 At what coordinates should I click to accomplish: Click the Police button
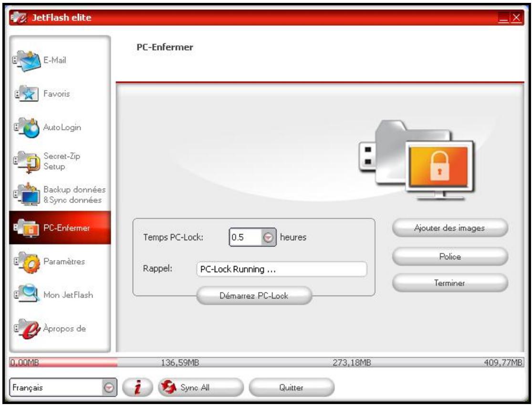(x=450, y=256)
